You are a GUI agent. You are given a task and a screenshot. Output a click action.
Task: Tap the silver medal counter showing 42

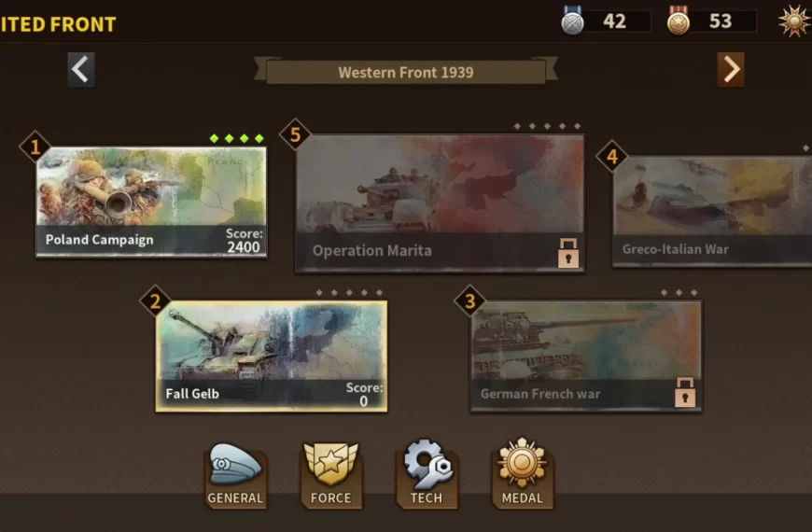pos(606,21)
